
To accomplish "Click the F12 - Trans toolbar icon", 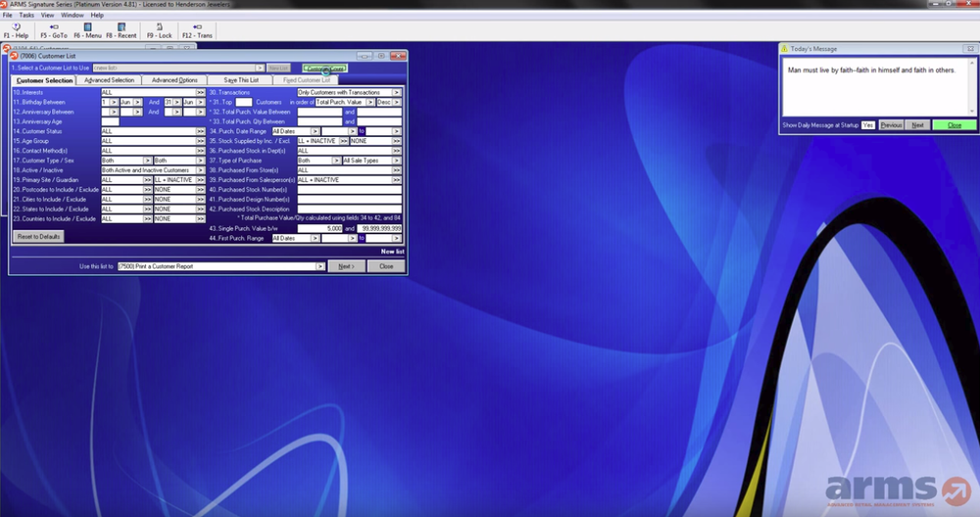I will click(197, 27).
